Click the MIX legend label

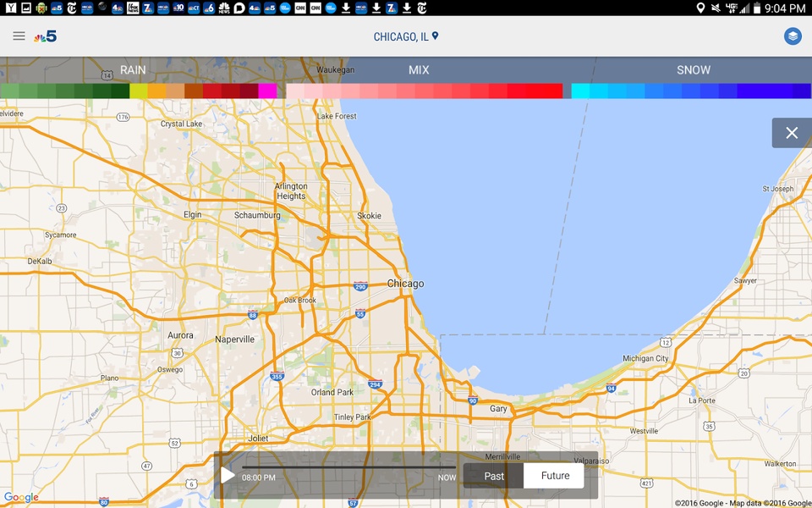point(419,70)
